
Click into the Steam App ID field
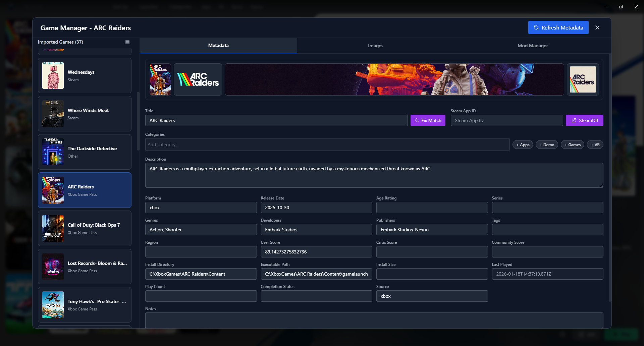tap(506, 120)
